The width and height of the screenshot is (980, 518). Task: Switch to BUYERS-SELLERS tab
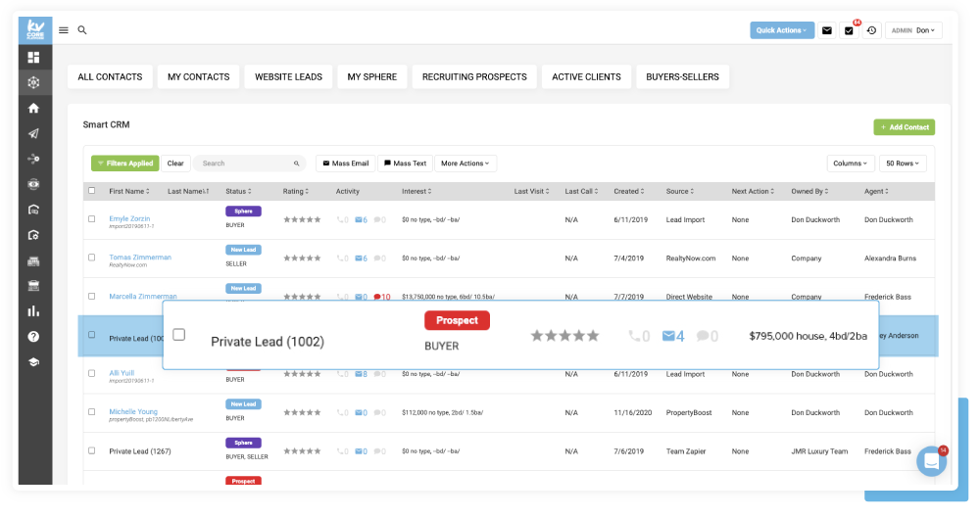pos(682,76)
